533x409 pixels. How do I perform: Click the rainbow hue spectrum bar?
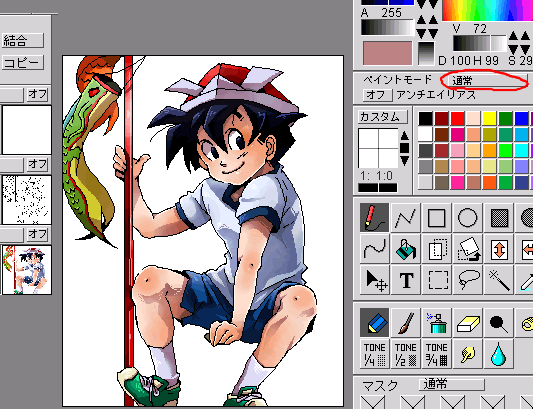tap(487, 10)
